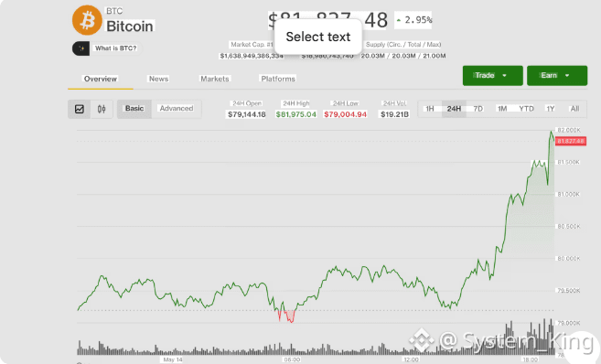Set chart range to 1H
The height and width of the screenshot is (364, 601).
430,109
